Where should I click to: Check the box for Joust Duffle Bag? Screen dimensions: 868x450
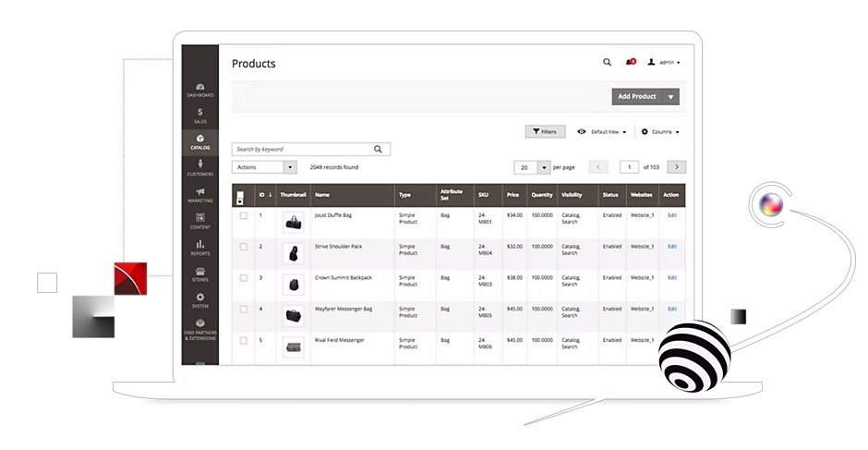(x=244, y=215)
